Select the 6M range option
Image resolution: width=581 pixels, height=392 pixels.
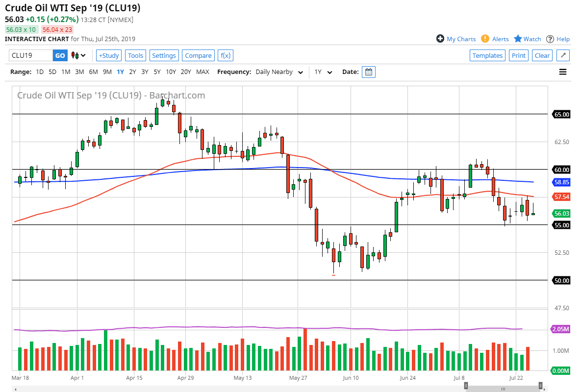[x=93, y=72]
